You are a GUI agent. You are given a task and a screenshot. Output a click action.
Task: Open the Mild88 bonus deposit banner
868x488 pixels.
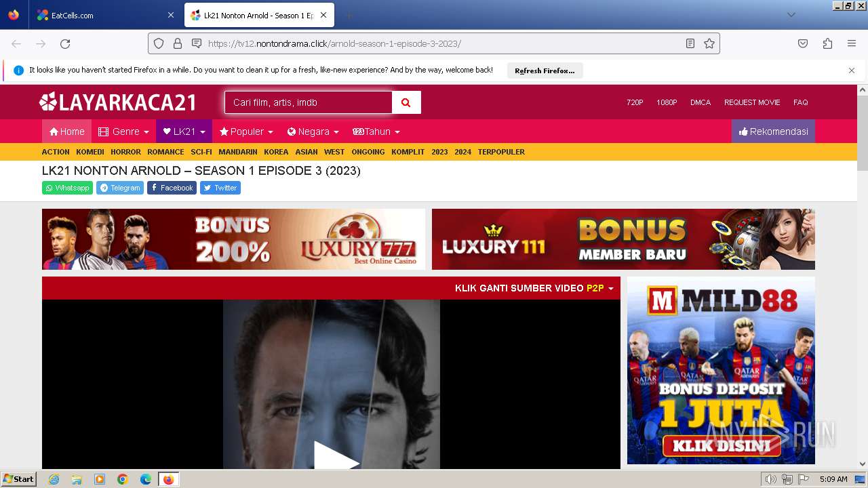(721, 370)
